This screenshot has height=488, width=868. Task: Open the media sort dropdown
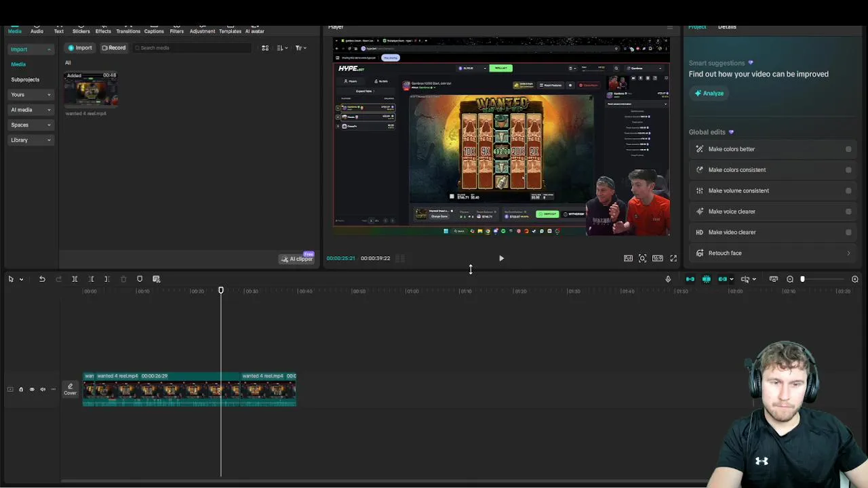click(283, 48)
